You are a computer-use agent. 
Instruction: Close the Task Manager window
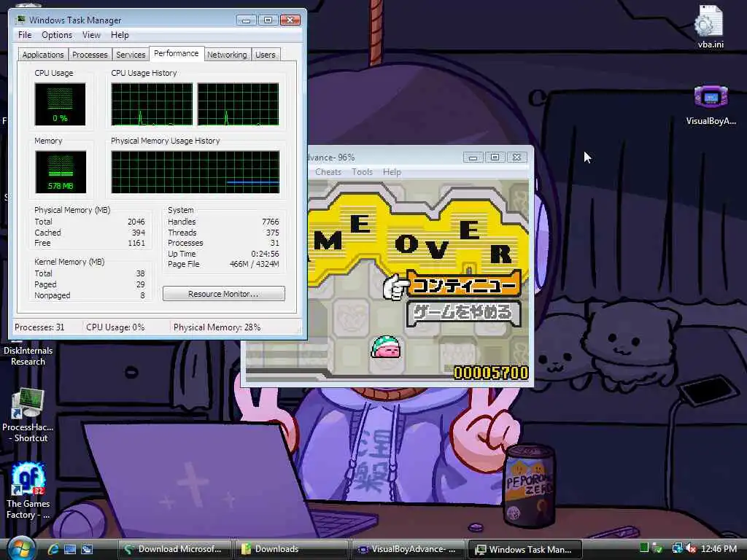pyautogui.click(x=290, y=20)
